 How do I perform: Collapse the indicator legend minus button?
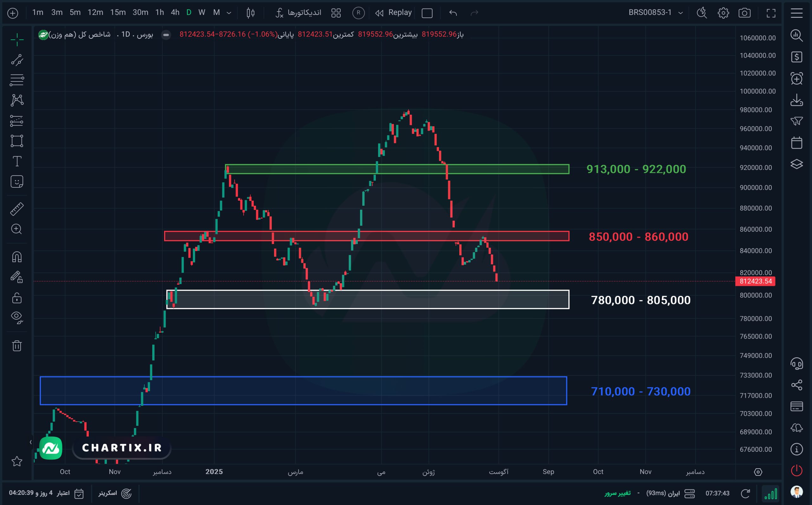(x=166, y=35)
